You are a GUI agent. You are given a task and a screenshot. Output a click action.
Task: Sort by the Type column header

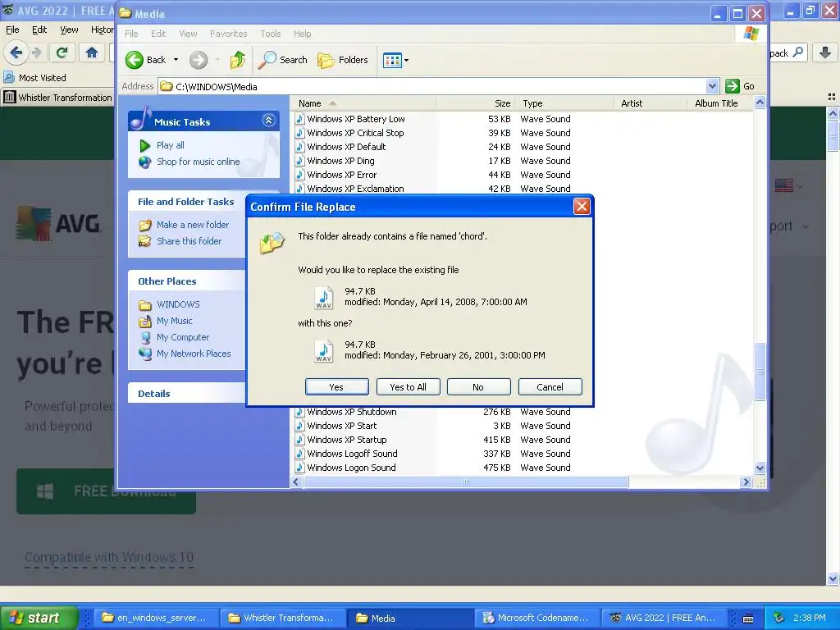[x=564, y=103]
